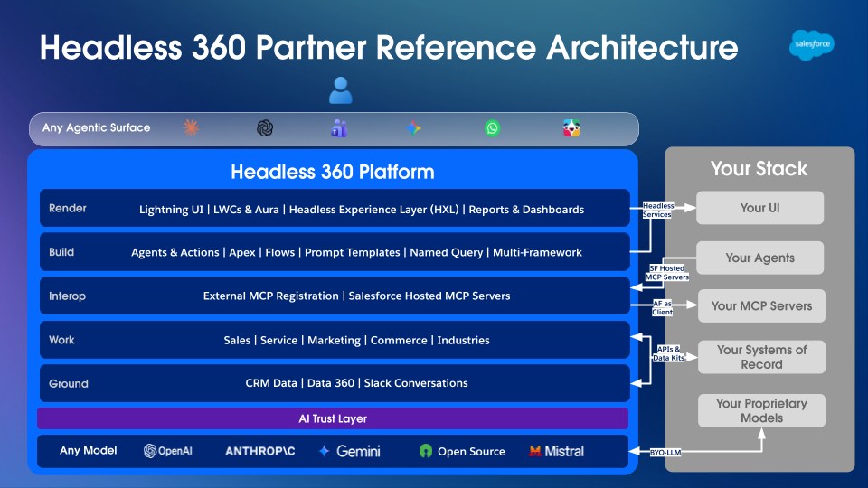The image size is (868, 488).
Task: Click the Headless 360 Platform heading
Action: pos(333,172)
